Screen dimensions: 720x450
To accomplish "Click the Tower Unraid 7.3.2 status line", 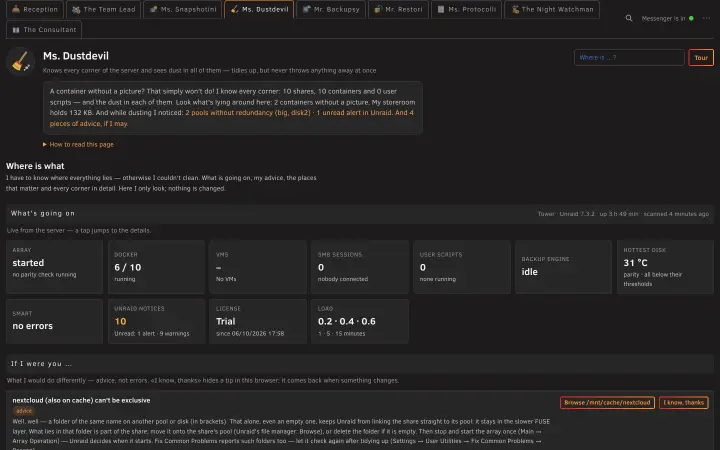I will coord(624,214).
